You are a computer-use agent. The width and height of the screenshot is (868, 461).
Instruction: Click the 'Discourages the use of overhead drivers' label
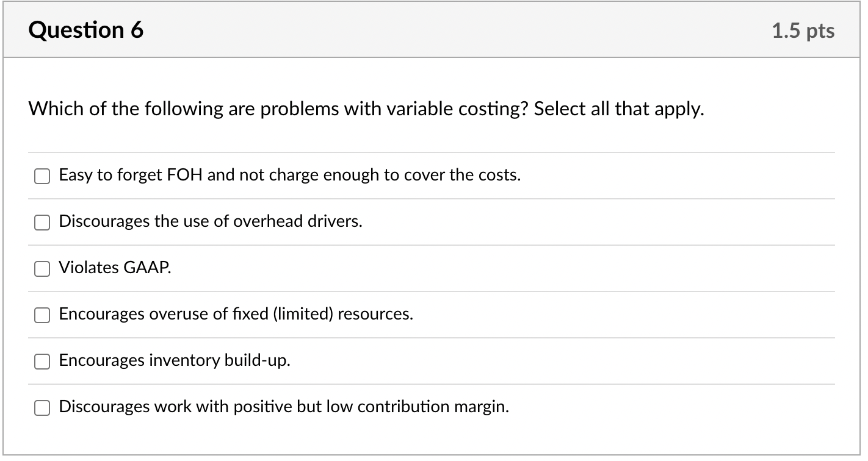(211, 222)
